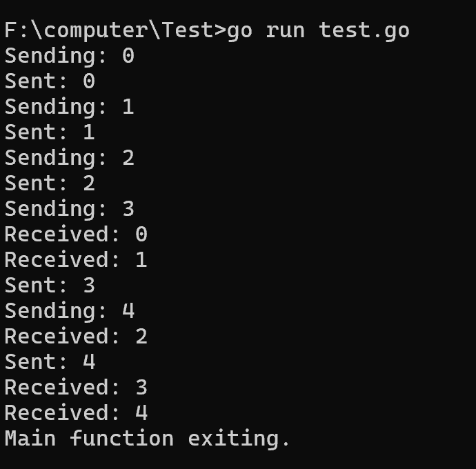476x469 pixels.
Task: Click the 'Sent: 3' output line
Action: point(50,286)
